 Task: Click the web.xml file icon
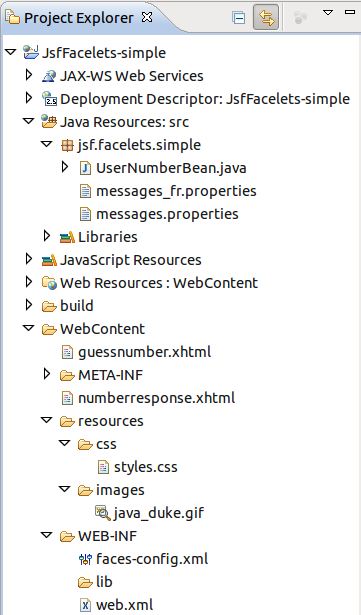pyautogui.click(x=85, y=605)
